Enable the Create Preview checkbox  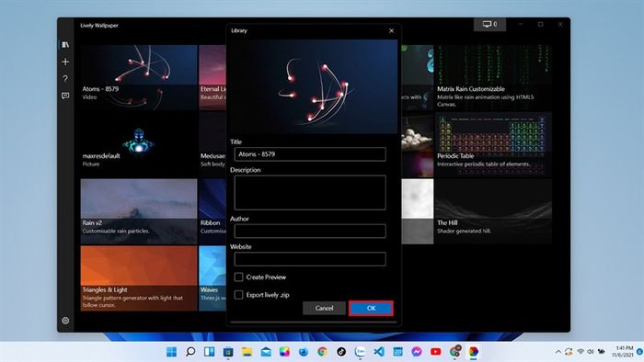238,277
